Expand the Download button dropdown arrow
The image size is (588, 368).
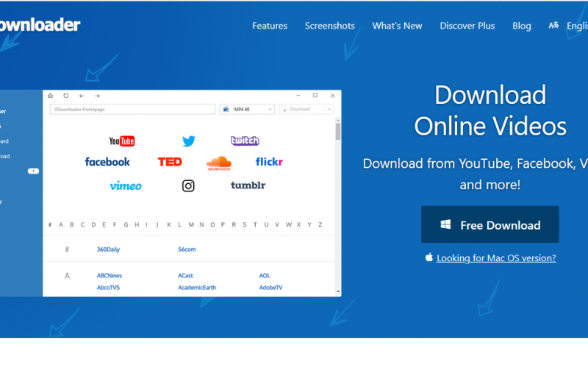(x=329, y=109)
